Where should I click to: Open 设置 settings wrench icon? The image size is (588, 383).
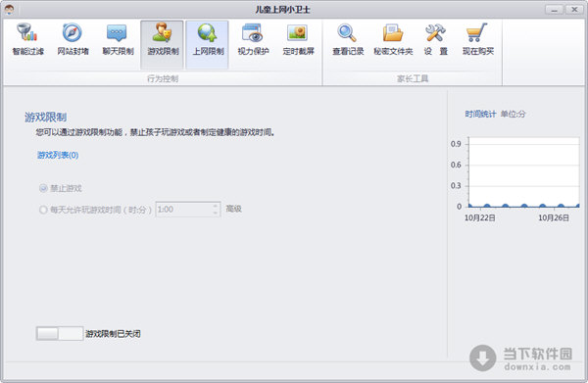click(x=435, y=40)
